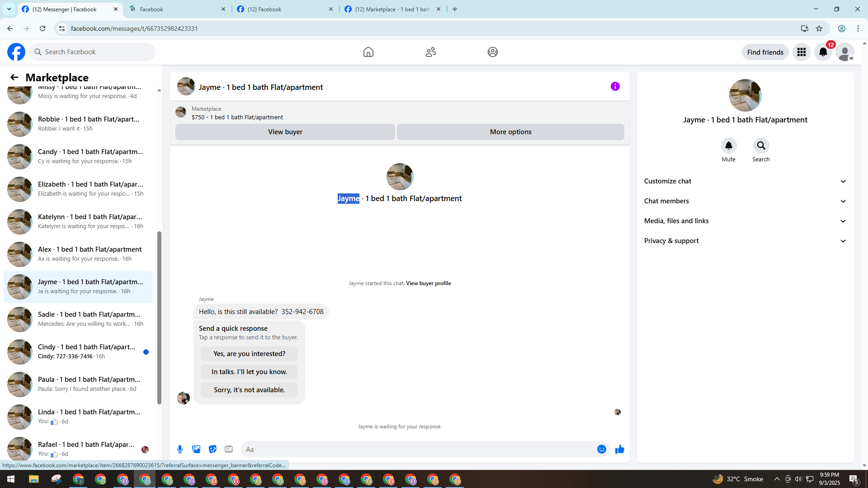The height and width of the screenshot is (488, 868).
Task: Go back with the browser back arrow
Action: (10, 28)
